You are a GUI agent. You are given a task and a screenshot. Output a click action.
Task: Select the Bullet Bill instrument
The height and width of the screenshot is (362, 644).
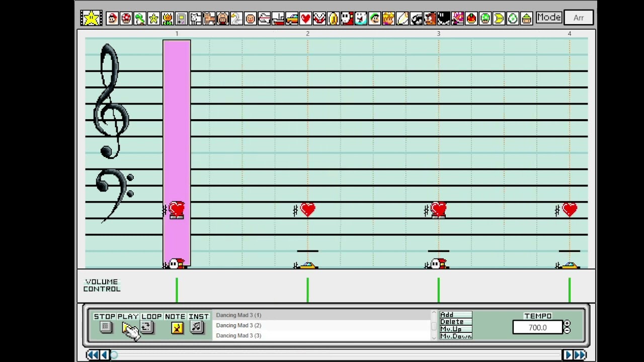[x=416, y=19]
